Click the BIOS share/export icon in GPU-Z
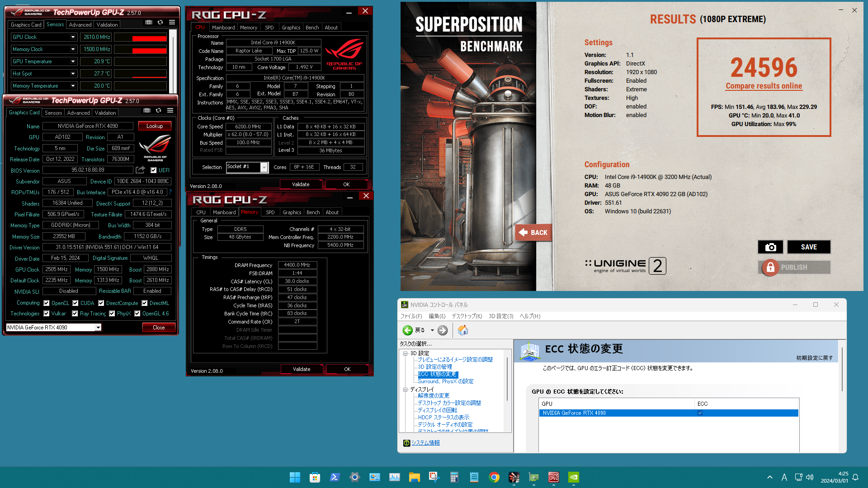 pyautogui.click(x=141, y=170)
